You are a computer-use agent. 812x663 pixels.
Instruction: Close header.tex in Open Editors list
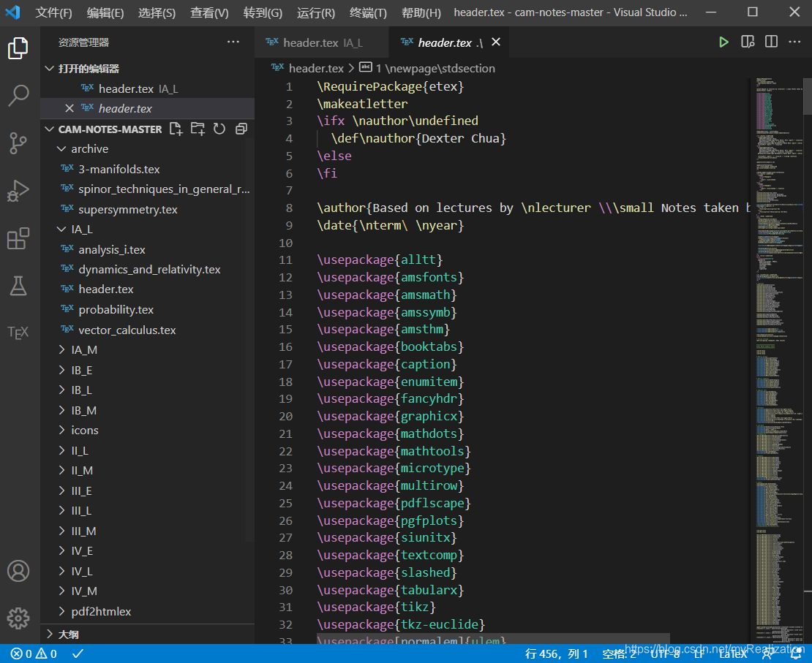[x=69, y=108]
